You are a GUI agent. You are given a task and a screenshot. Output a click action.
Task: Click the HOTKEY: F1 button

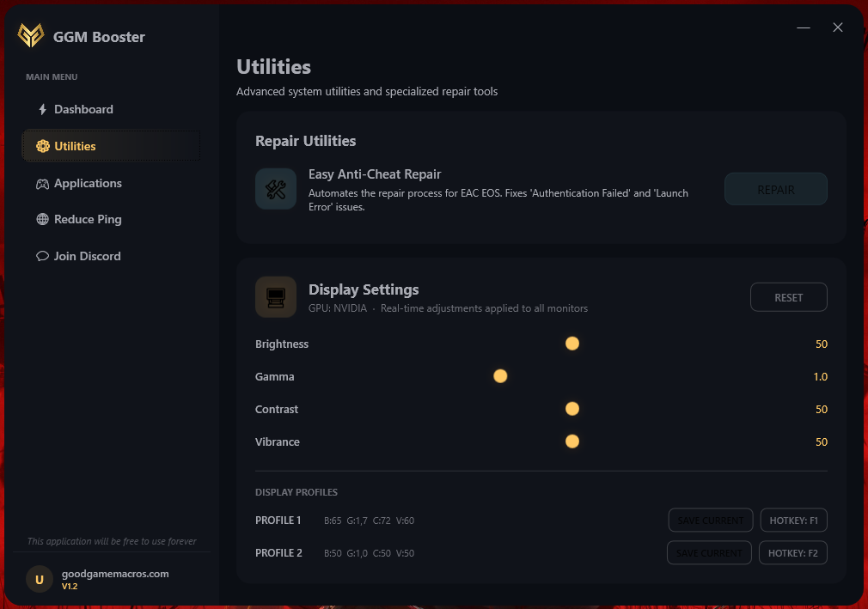click(793, 520)
